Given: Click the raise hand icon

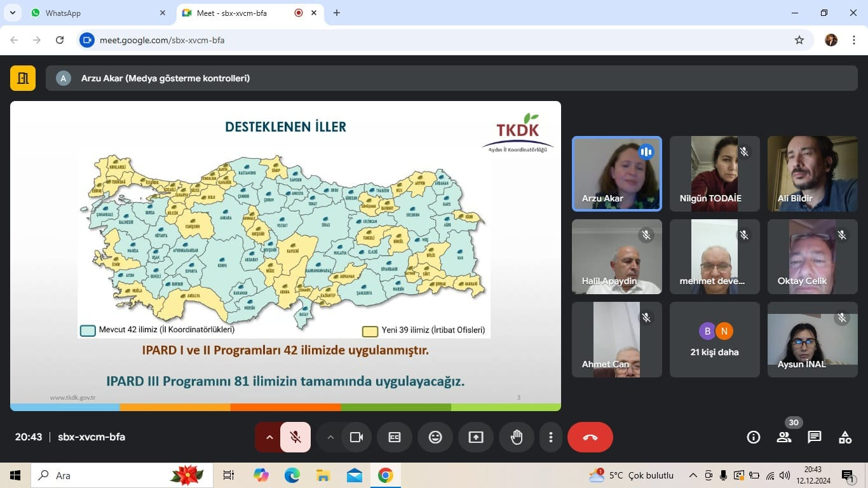Looking at the screenshot, I should (x=517, y=437).
